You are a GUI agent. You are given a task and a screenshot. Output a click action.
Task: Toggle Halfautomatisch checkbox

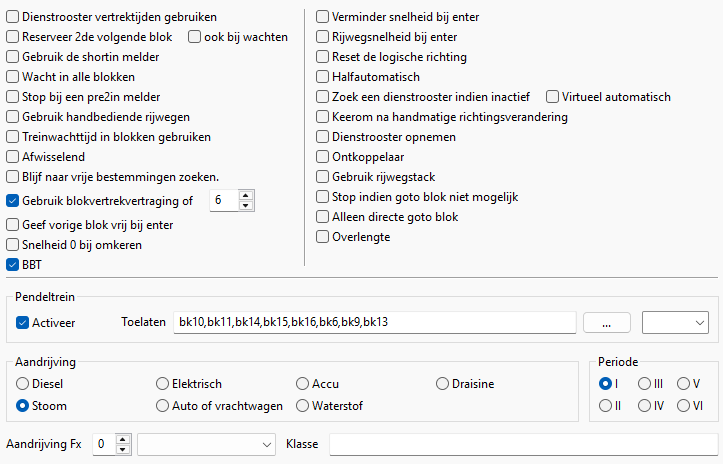(x=323, y=77)
